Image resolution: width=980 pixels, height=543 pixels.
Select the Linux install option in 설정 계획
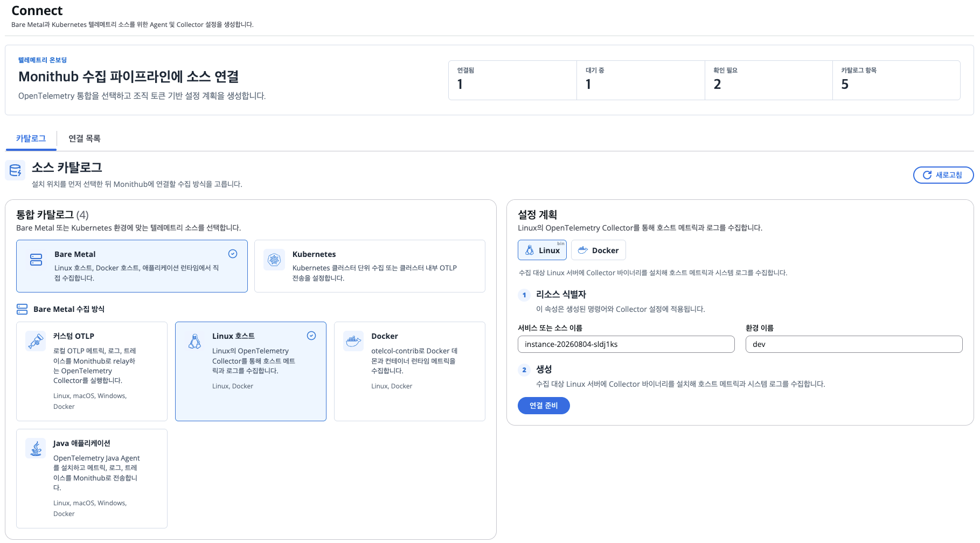tap(542, 250)
